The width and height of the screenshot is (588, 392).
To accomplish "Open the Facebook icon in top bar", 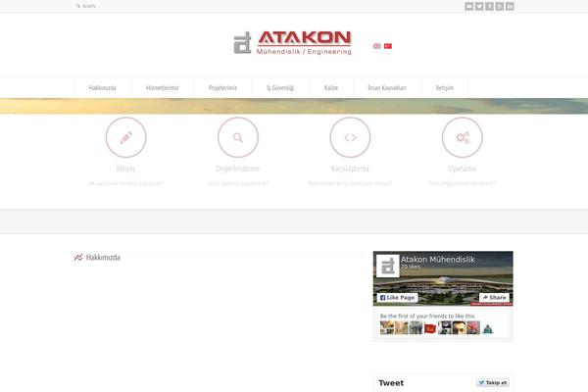I will (489, 6).
